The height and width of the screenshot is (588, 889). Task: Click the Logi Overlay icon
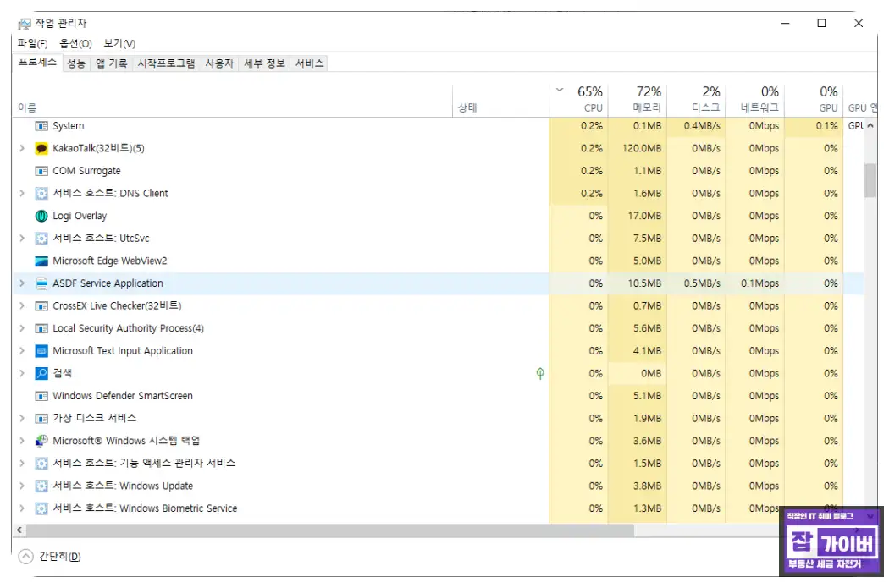pyautogui.click(x=41, y=216)
